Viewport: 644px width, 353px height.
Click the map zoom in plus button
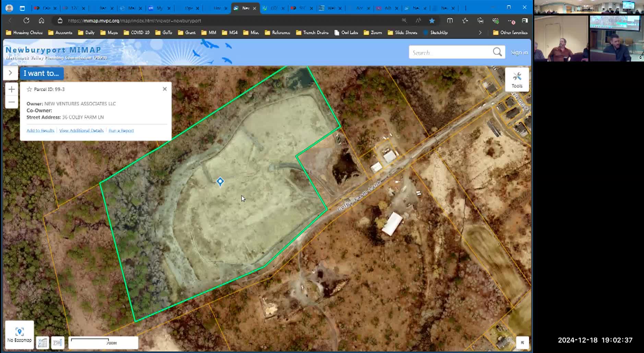(11, 89)
